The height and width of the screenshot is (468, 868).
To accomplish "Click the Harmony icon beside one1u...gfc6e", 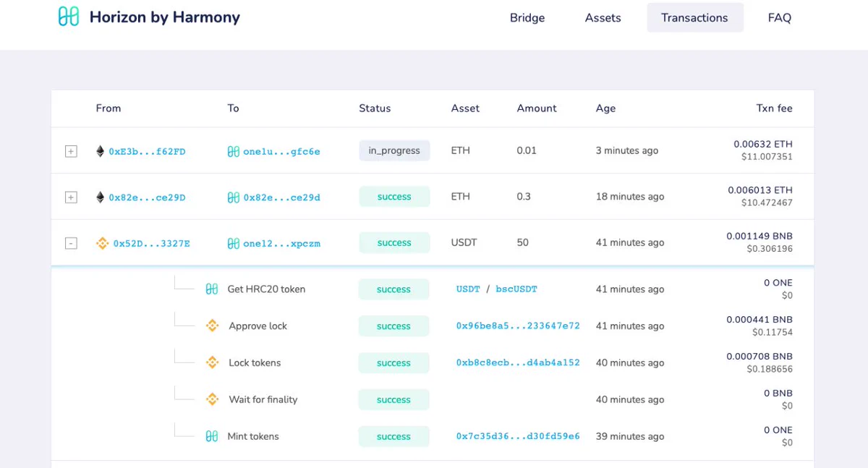I will click(233, 151).
